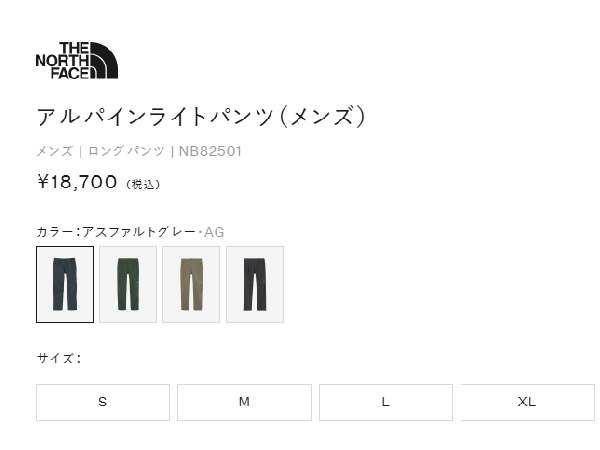The image size is (600, 450).
Task: Click the サイズ: label
Action: tap(59, 359)
